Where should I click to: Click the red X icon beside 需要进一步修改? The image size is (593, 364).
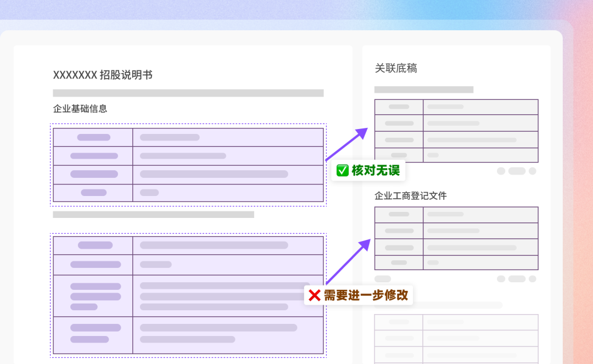(x=314, y=295)
